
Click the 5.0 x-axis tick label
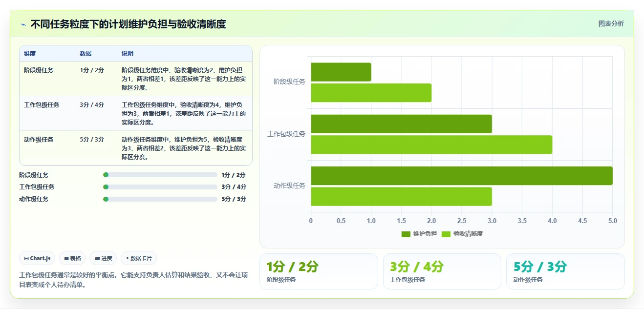[x=612, y=221]
